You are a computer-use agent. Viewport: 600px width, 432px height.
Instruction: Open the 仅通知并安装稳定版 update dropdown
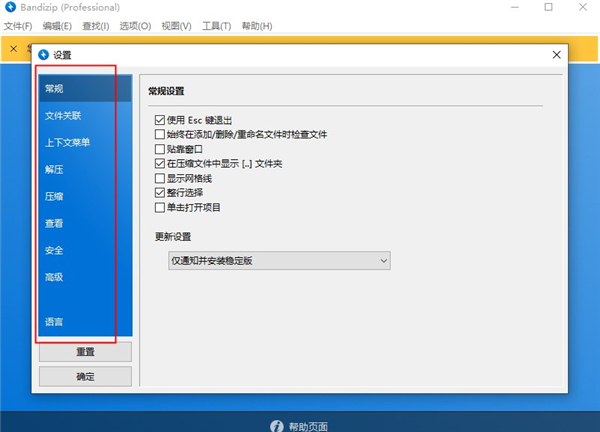(x=279, y=261)
